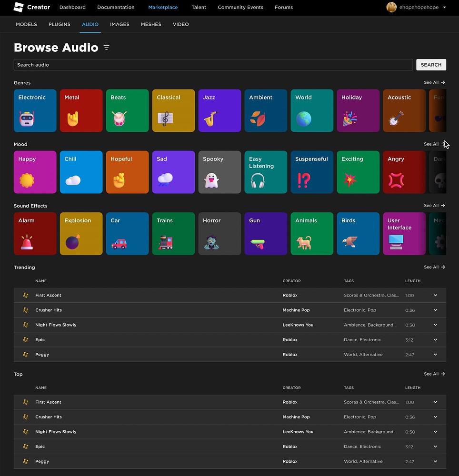Open See All for Sound Effects
This screenshot has height=476, width=459.
coord(434,205)
